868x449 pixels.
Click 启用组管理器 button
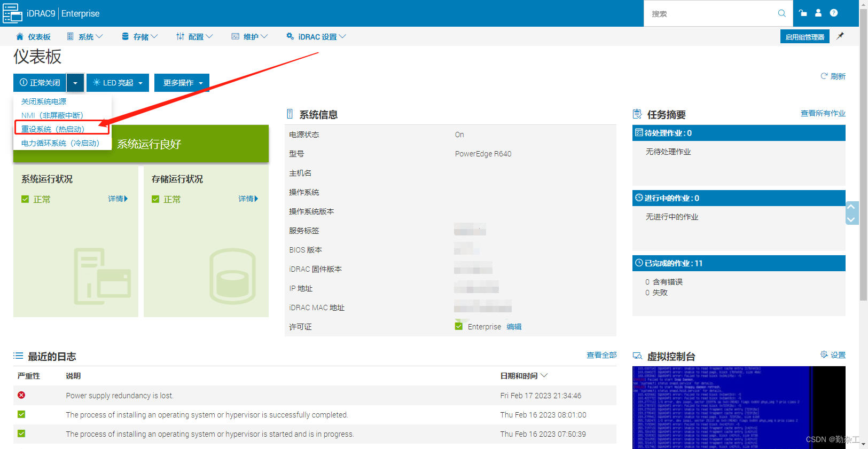(804, 36)
